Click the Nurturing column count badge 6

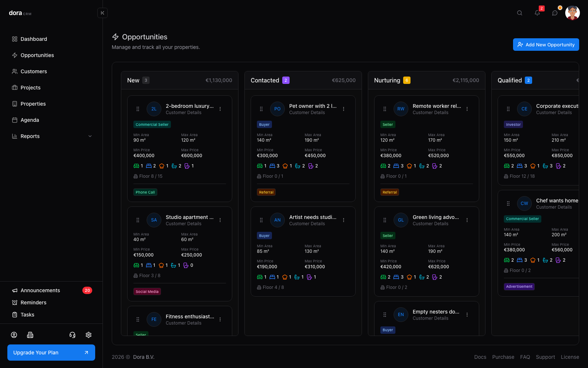click(407, 80)
